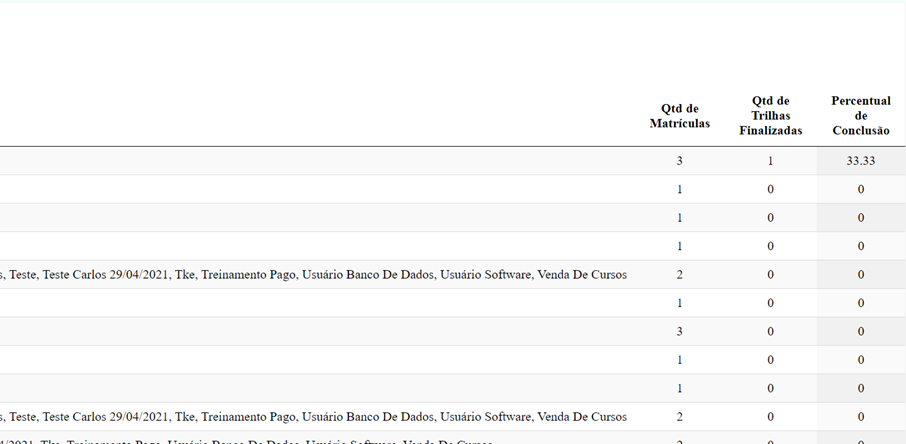Click sixth row's Matrículas value 1
906x444 pixels.
(680, 303)
